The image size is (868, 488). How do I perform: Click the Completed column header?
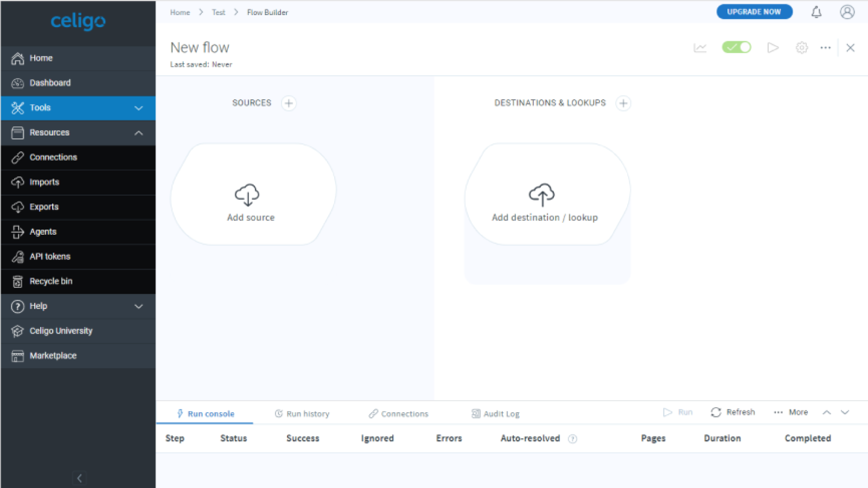808,438
